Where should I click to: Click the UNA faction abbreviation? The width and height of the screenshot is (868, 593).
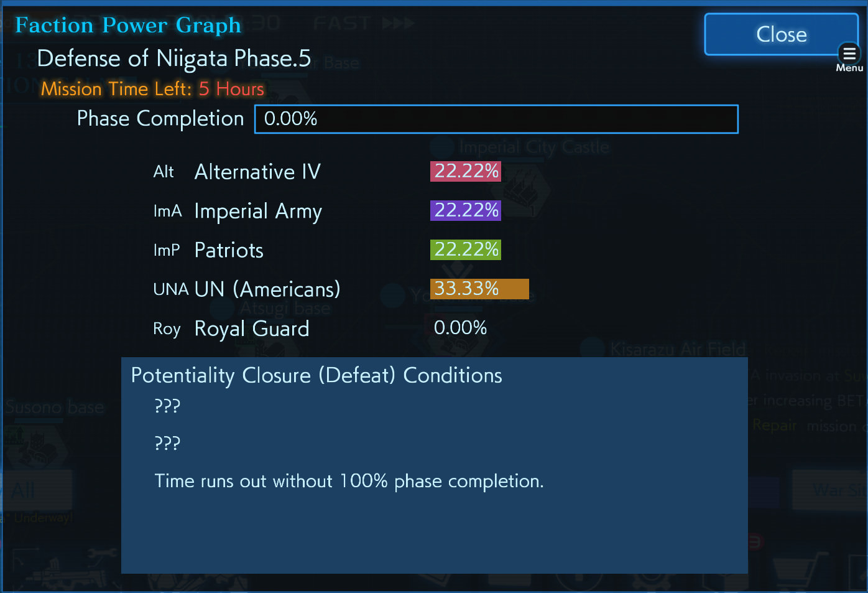[x=171, y=289]
